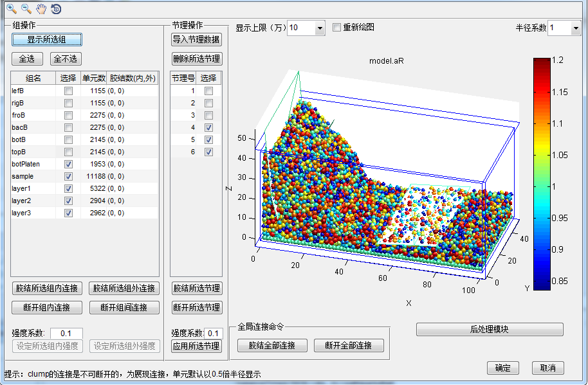
Task: Select the zoom out magnifier tool
Action: (x=26, y=9)
